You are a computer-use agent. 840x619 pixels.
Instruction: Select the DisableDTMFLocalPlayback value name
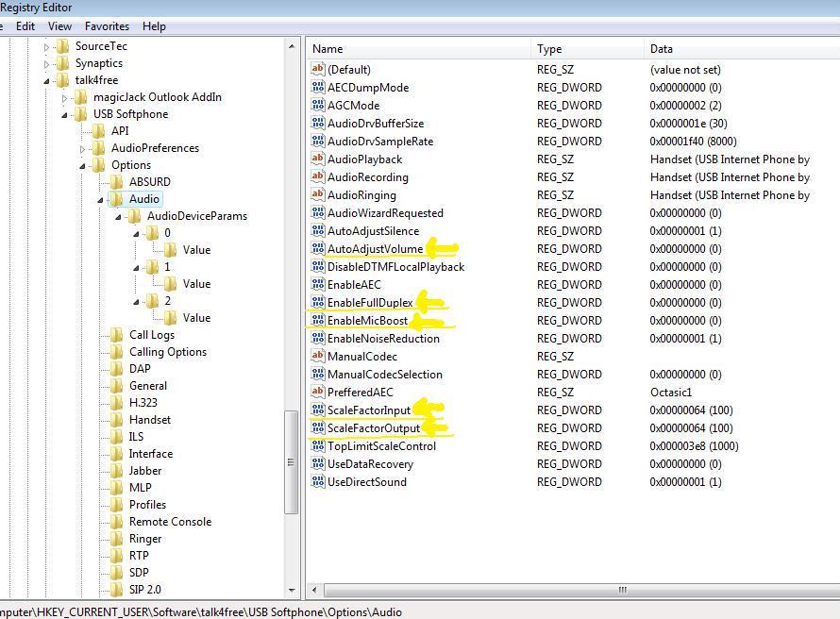pyautogui.click(x=395, y=267)
